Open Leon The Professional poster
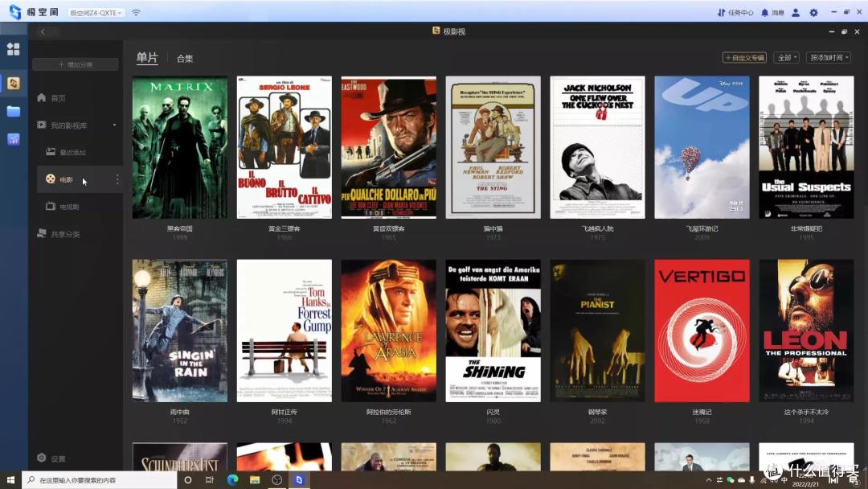Image resolution: width=868 pixels, height=489 pixels. point(807,331)
